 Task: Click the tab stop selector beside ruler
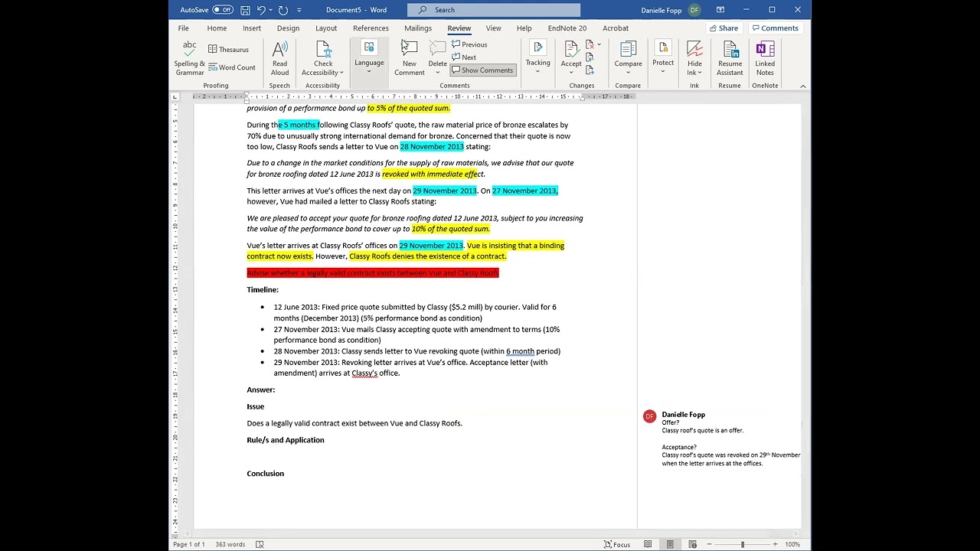(175, 96)
